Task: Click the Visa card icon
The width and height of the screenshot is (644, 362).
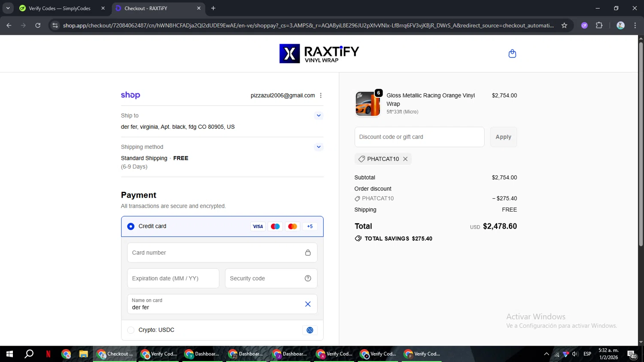Action: point(258,226)
